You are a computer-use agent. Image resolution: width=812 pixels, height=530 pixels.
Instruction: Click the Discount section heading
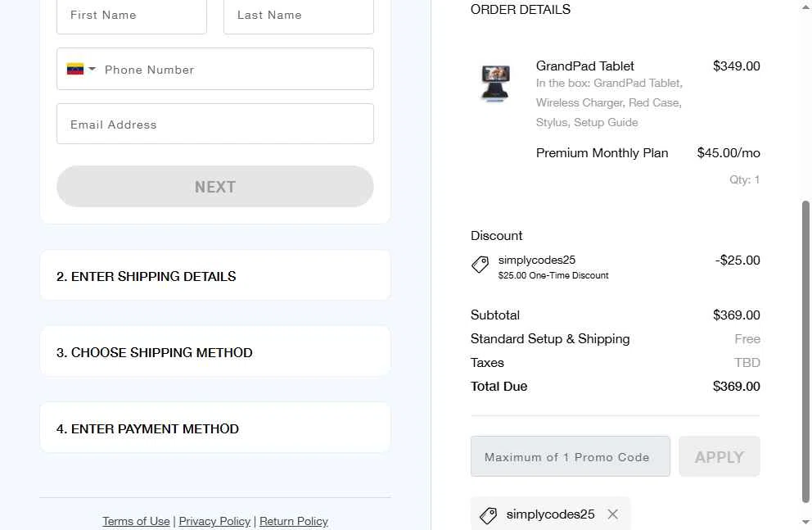(496, 236)
